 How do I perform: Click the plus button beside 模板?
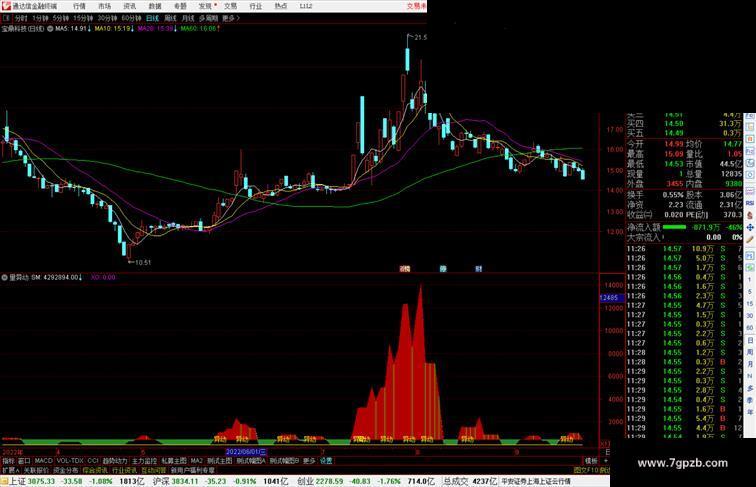click(605, 461)
